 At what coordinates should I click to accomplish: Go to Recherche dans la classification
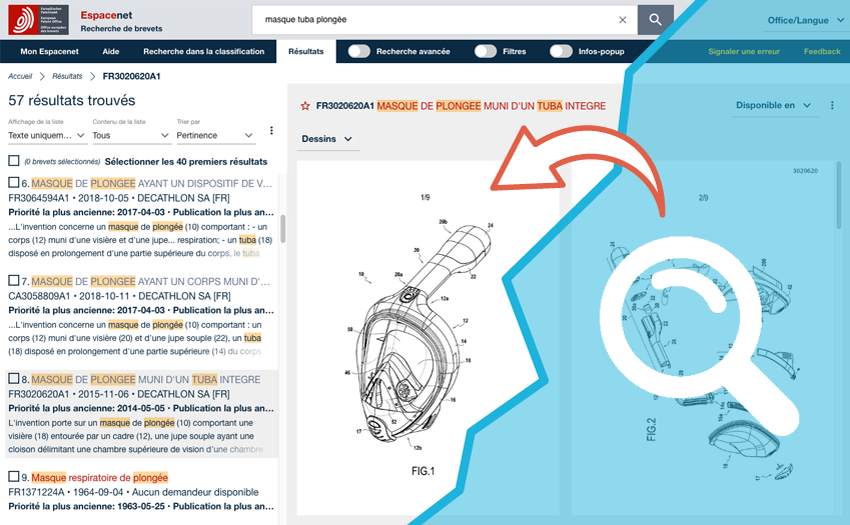[x=203, y=51]
